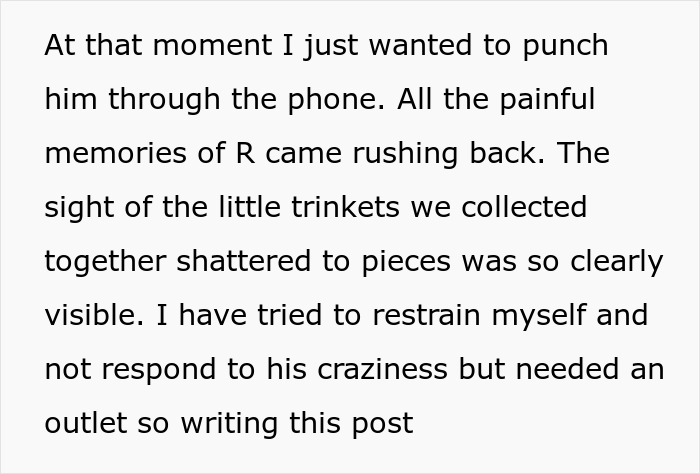The image size is (700, 474).
Task: Click the word "moment" in the text
Action: tap(212, 46)
